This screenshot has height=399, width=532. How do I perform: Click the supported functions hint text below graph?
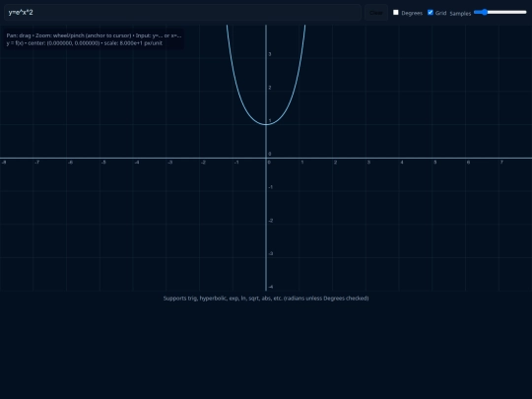point(266,299)
